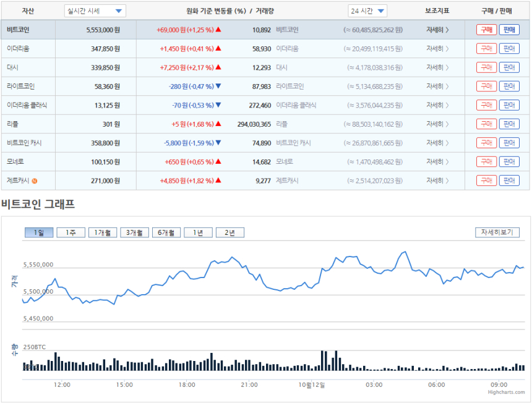Viewport: 532px width, 403px height.
Task: Click the Highcharts.com credit link
Action: (506, 392)
